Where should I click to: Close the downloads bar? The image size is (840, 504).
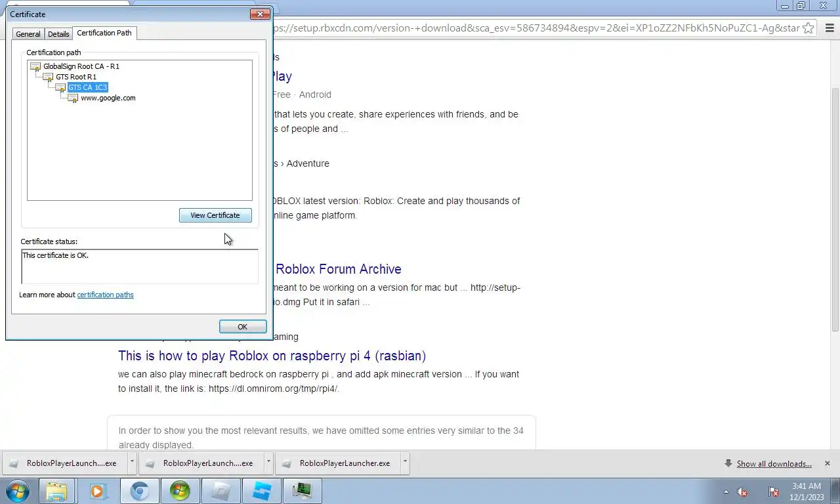coord(827,463)
